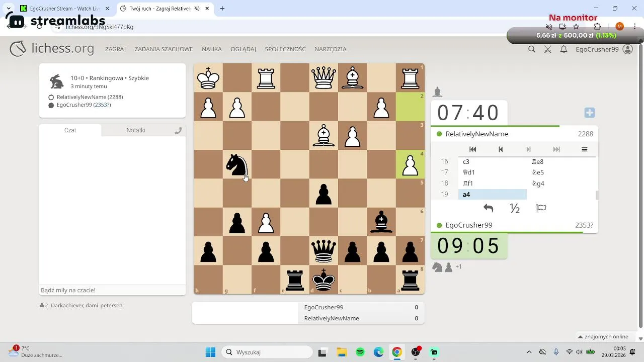The width and height of the screenshot is (644, 362).
Task: Click the phone call icon in chat panel
Action: click(x=178, y=131)
